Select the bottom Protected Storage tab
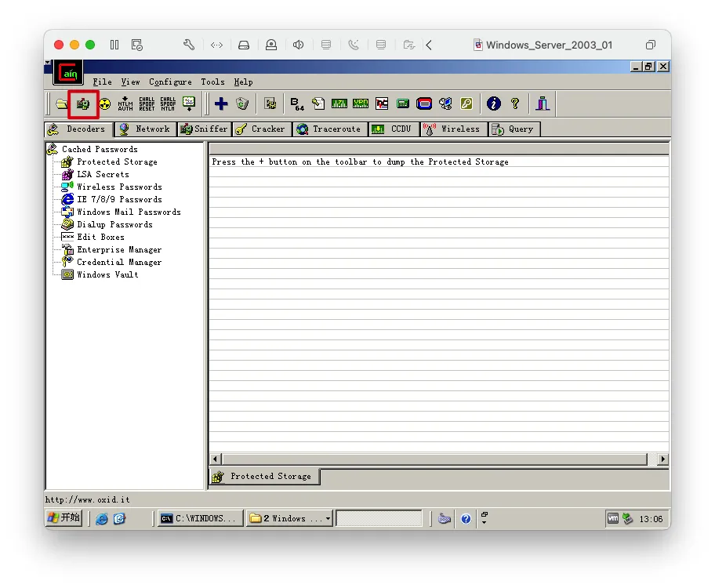This screenshot has height=588, width=715. coord(264,476)
